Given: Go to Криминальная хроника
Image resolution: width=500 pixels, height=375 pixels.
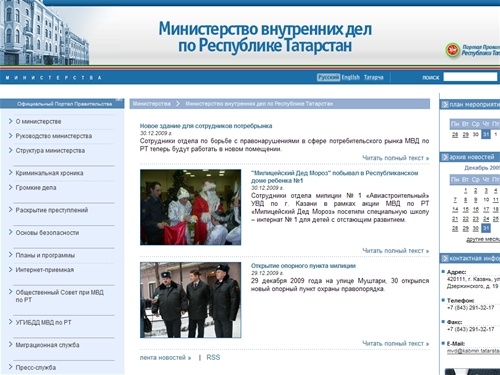Looking at the screenshot, I should click(49, 173).
